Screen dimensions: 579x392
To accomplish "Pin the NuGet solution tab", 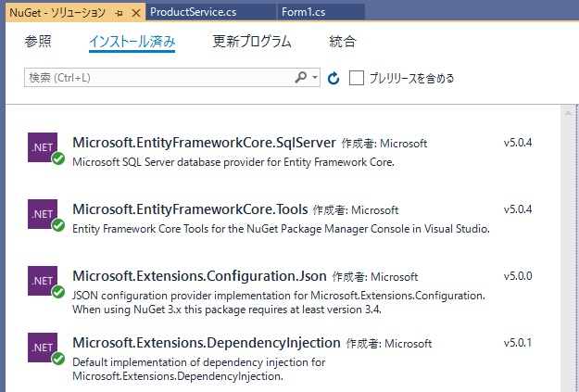I will pyautogui.click(x=119, y=13).
